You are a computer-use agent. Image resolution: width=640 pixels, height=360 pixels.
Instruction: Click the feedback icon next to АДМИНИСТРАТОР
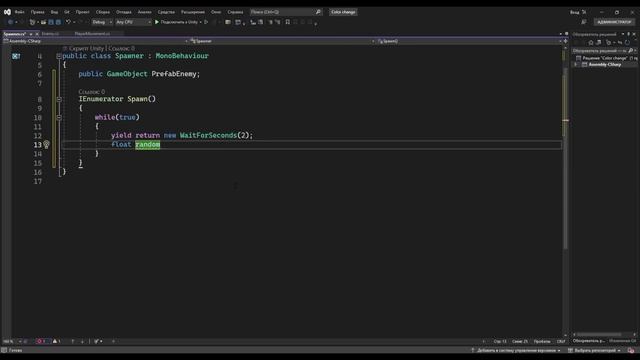(584, 22)
